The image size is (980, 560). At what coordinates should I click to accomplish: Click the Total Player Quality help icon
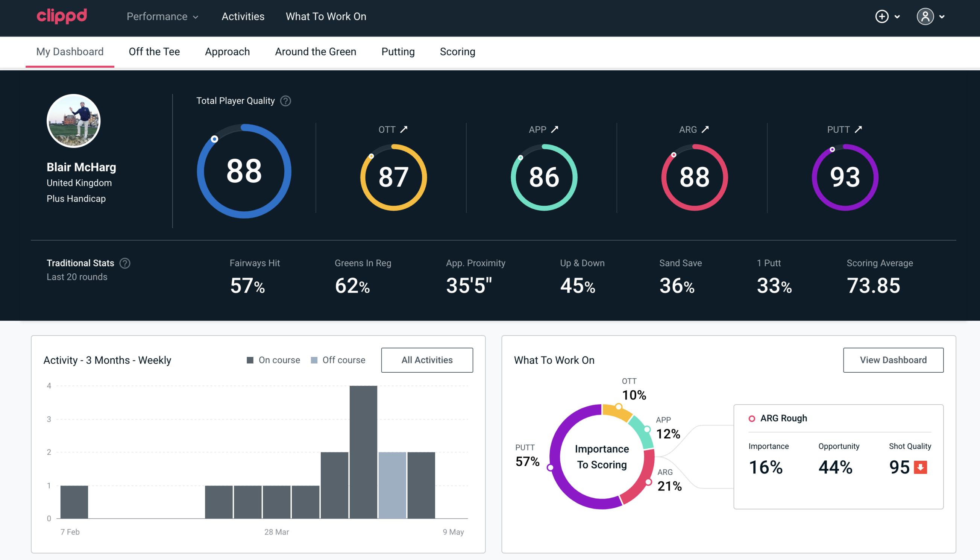pos(285,101)
